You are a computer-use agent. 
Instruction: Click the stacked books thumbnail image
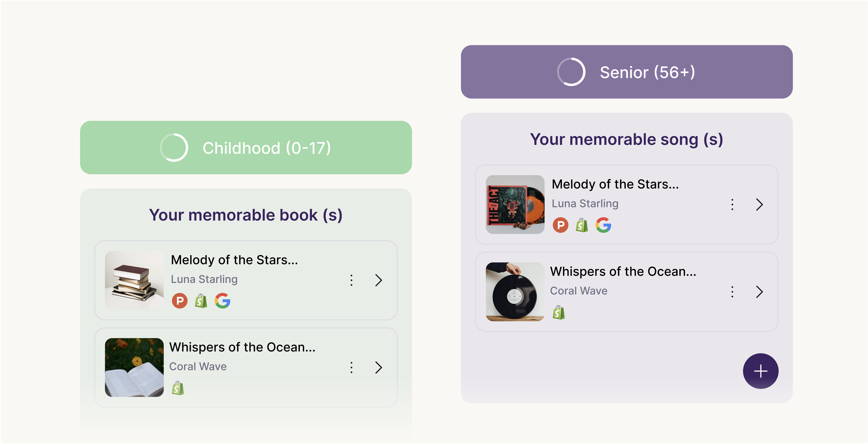[x=134, y=280]
